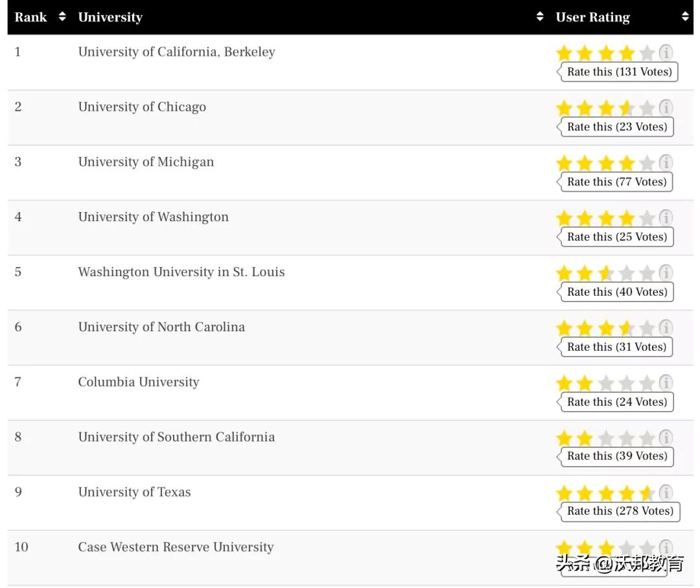Click Rate this (131 Votes) button
The width and height of the screenshot is (700, 588).
[x=619, y=72]
